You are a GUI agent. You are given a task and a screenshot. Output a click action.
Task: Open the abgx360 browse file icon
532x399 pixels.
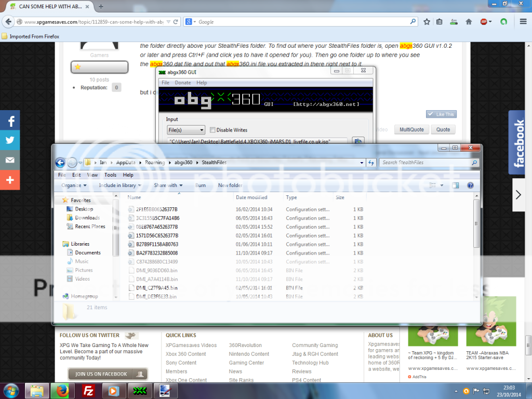click(357, 141)
